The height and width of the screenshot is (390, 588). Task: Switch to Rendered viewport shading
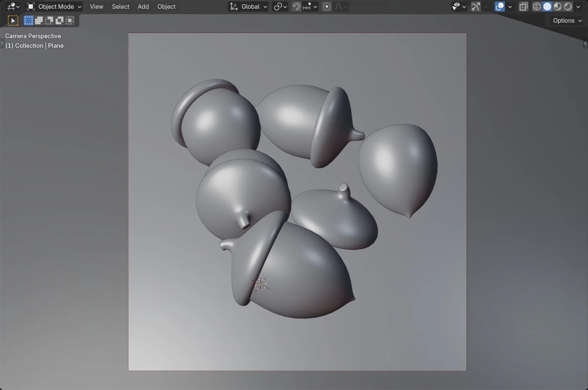click(569, 6)
